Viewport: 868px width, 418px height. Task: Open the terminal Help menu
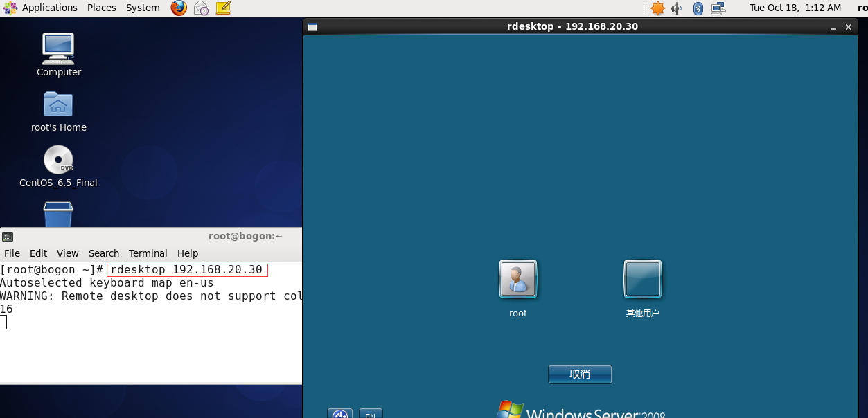(x=188, y=253)
